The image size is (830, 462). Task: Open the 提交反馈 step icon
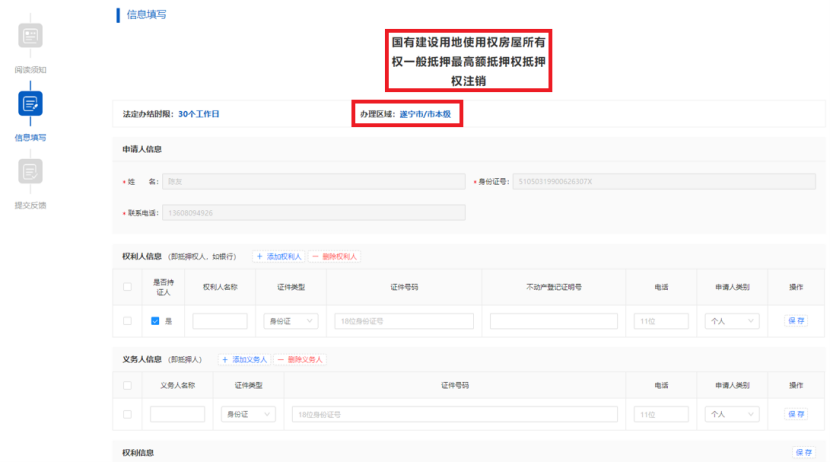click(30, 171)
